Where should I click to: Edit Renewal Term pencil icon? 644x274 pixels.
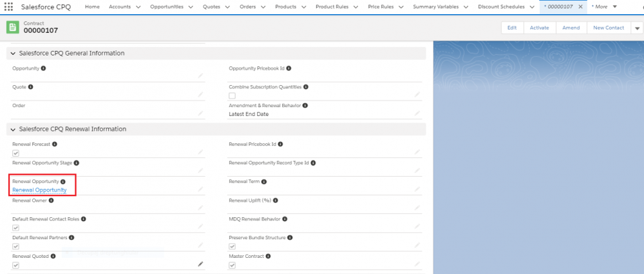(x=417, y=190)
